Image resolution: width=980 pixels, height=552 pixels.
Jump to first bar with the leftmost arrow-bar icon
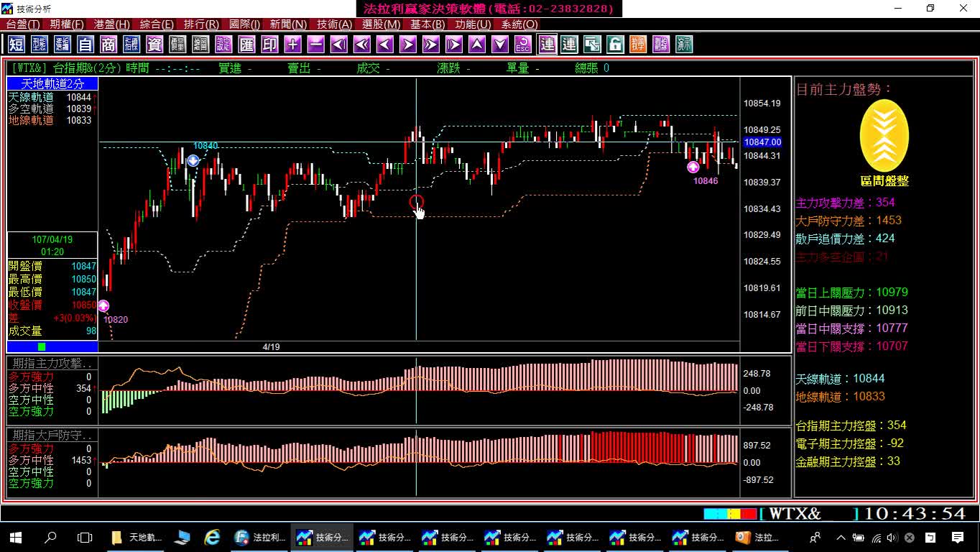pos(338,45)
